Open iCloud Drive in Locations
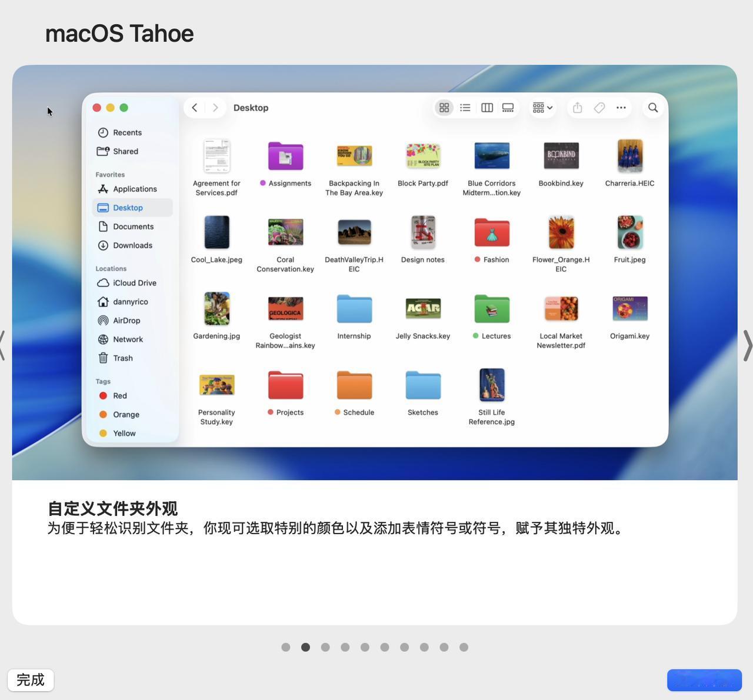 click(x=132, y=283)
